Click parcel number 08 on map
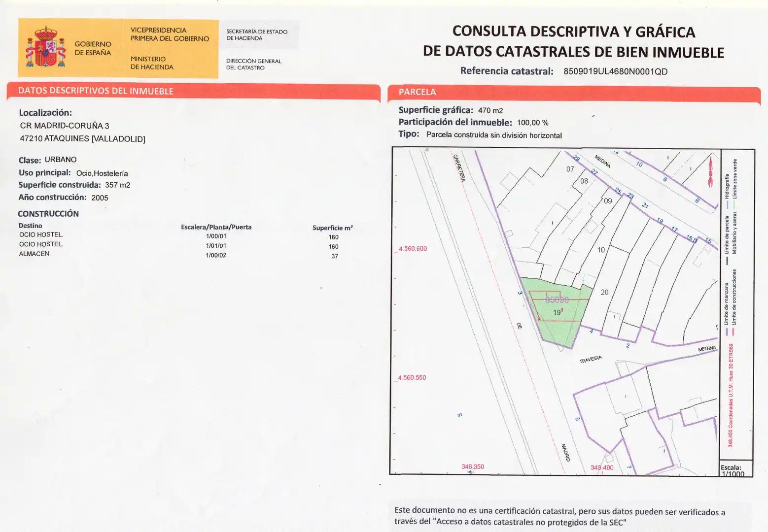The width and height of the screenshot is (768, 532). pos(584,181)
